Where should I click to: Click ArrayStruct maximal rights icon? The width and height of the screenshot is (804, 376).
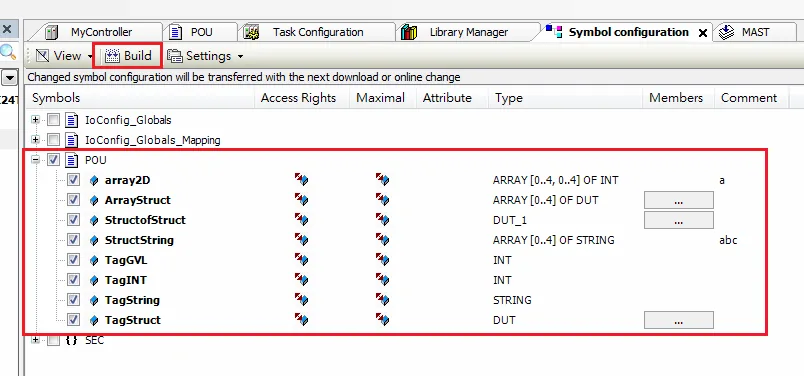click(382, 200)
